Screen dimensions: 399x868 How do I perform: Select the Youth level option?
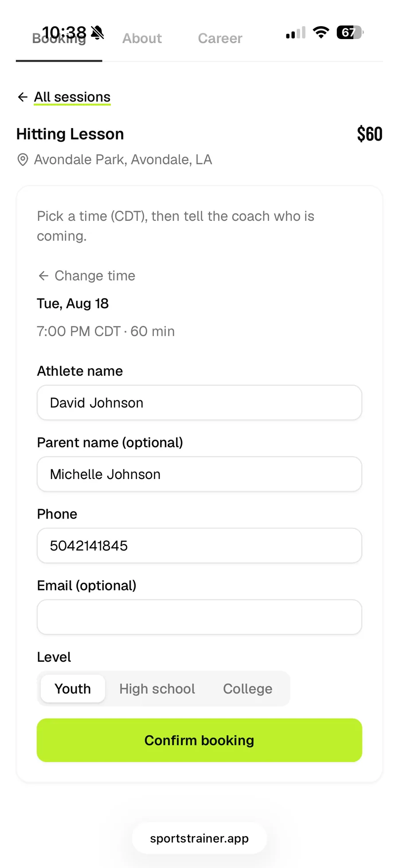coord(73,689)
